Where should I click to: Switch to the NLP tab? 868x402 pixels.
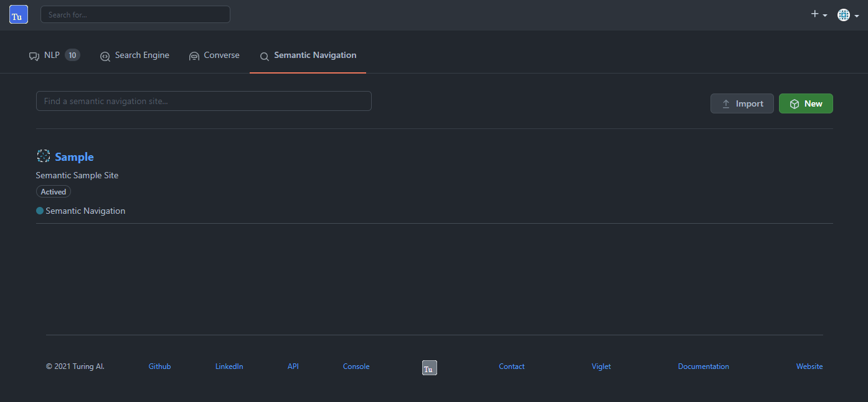pos(51,55)
